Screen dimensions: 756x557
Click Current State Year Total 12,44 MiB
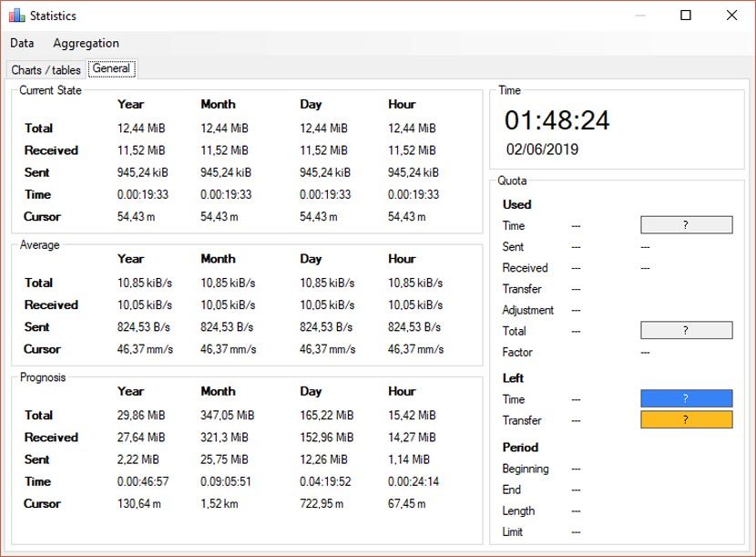pyautogui.click(x=141, y=128)
